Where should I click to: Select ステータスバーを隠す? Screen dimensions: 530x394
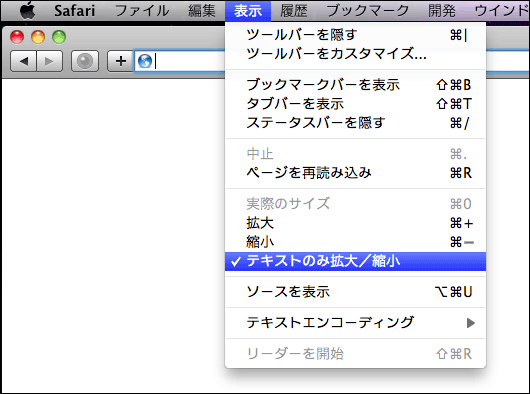pos(356,123)
